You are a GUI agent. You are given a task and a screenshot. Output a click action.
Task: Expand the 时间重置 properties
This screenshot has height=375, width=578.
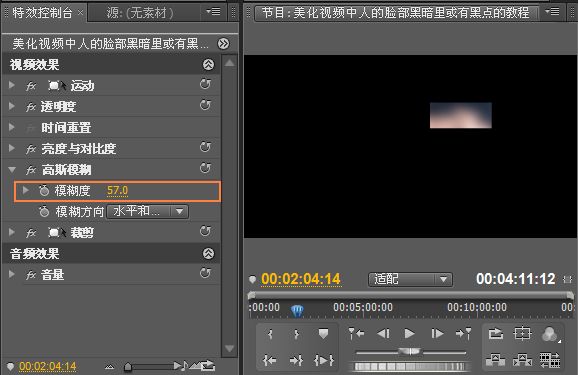pyautogui.click(x=12, y=127)
